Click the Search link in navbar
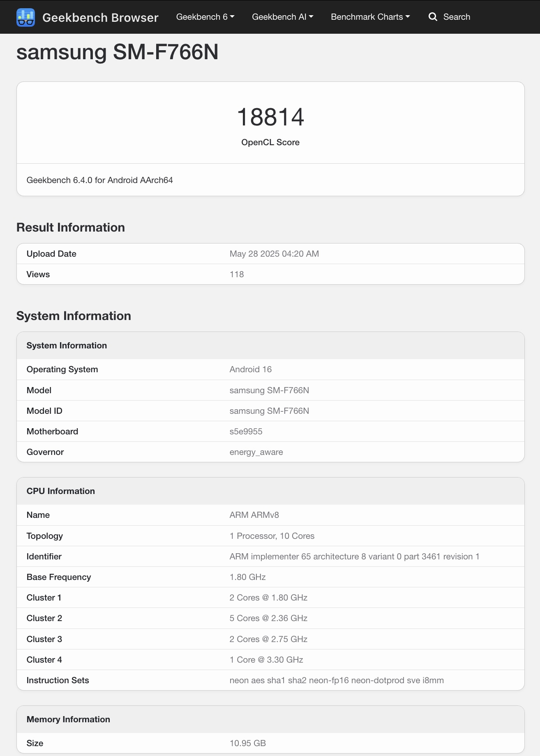The height and width of the screenshot is (756, 540). pos(457,17)
